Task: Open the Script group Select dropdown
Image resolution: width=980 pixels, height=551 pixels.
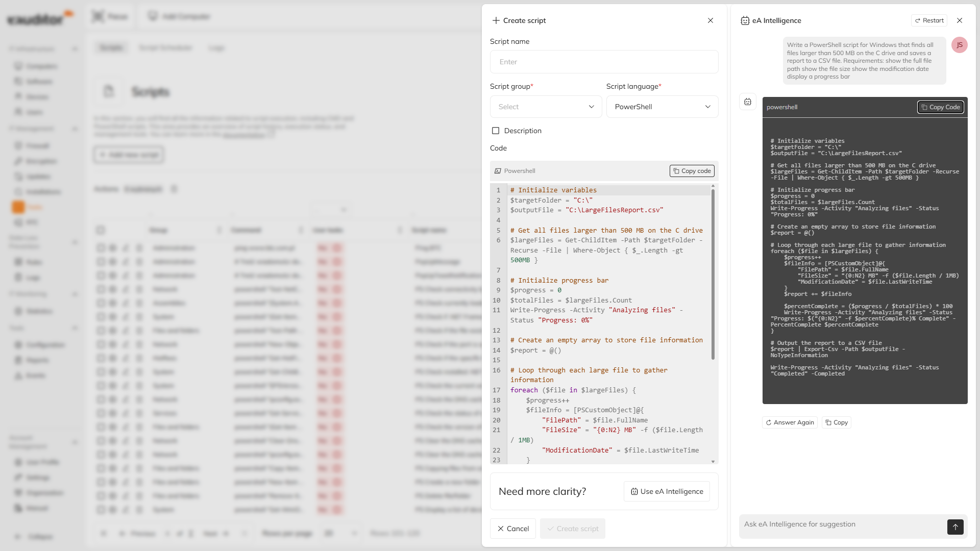Action: pyautogui.click(x=546, y=107)
